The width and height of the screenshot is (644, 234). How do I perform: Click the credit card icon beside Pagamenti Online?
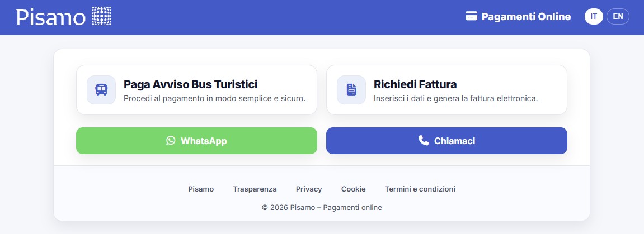click(x=471, y=17)
